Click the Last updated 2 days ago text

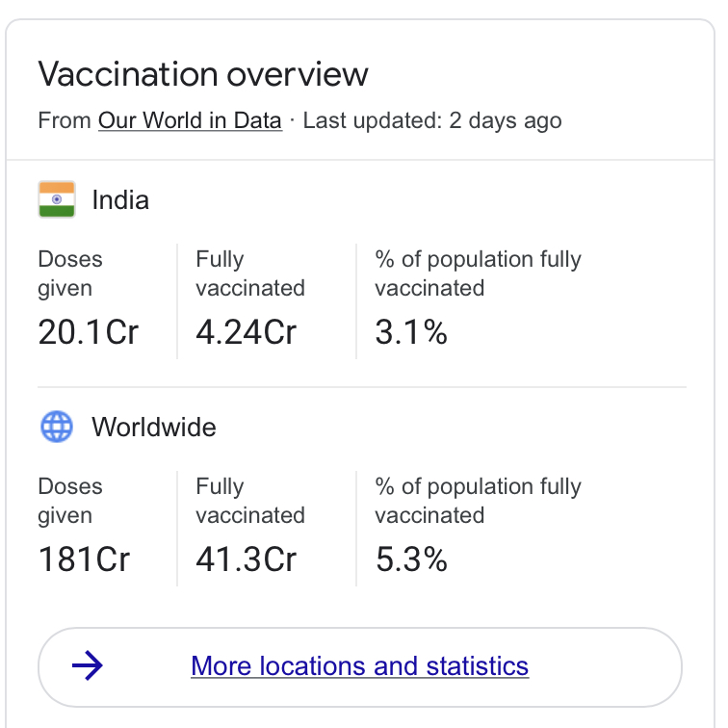pos(432,121)
